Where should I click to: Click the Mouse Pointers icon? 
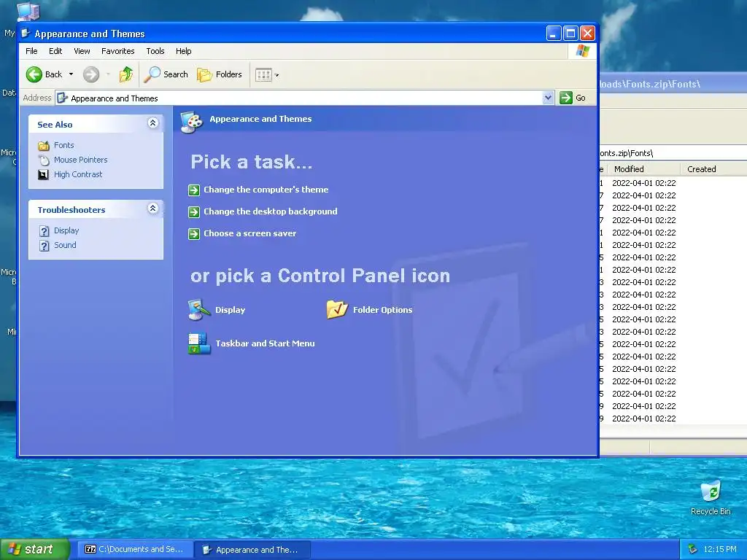click(43, 160)
